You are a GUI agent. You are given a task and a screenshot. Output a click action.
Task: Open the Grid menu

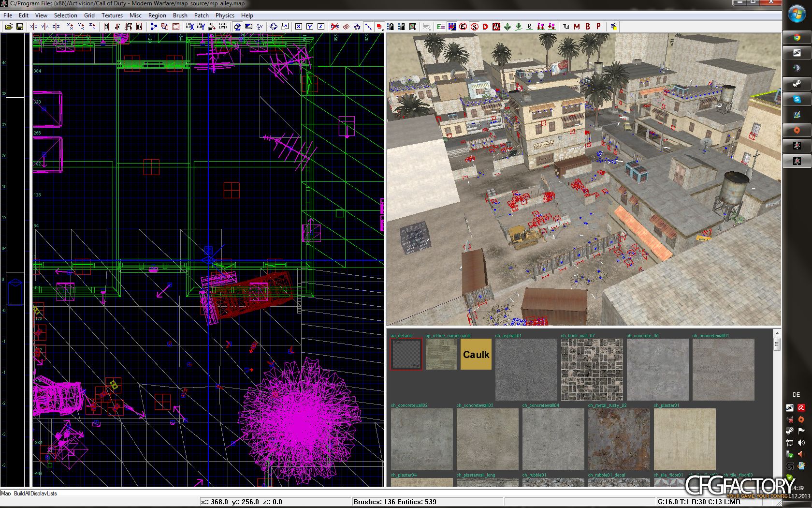[x=89, y=15]
